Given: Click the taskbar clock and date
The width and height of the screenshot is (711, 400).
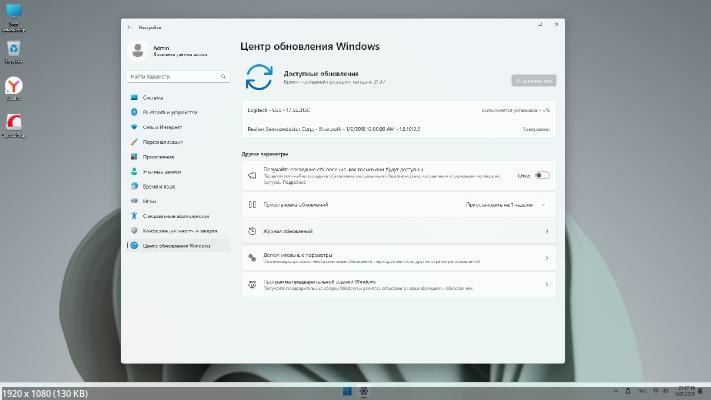Looking at the screenshot, I should [x=686, y=391].
